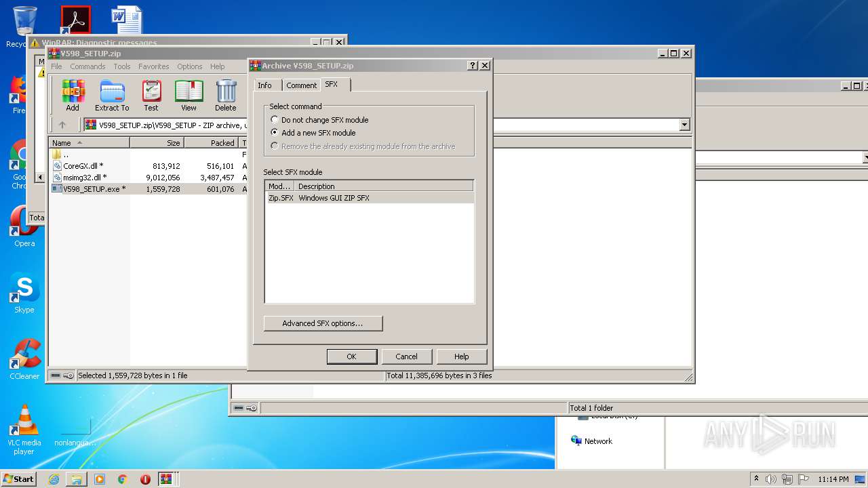Open the CCleaner desktop shortcut
This screenshot has height=488, width=868.
(24, 359)
